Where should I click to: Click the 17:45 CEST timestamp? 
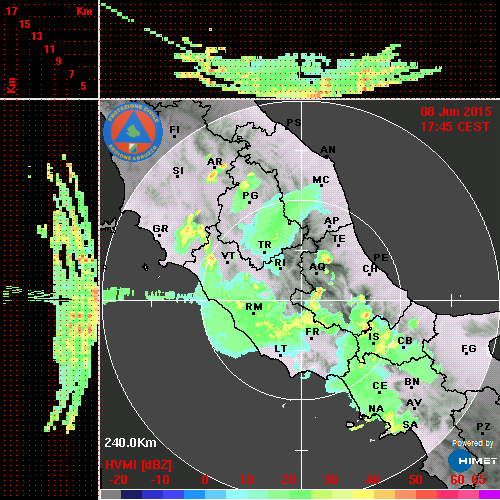(x=455, y=127)
